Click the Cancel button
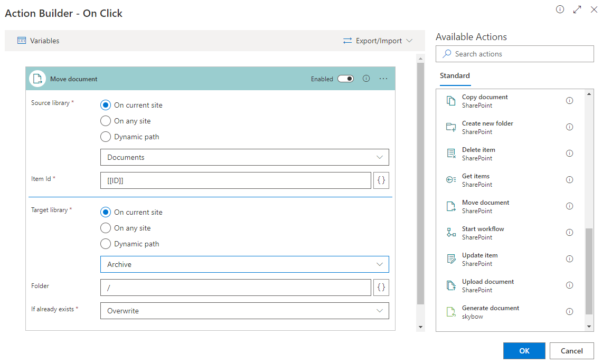Viewport: 602px width, 364px height. (572, 351)
